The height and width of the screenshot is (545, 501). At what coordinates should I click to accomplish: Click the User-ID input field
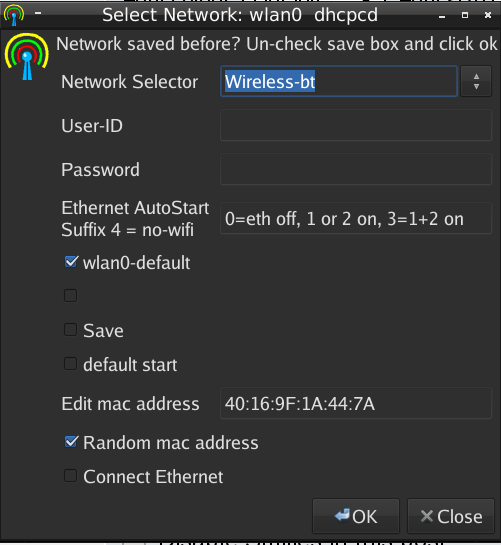[x=356, y=125]
